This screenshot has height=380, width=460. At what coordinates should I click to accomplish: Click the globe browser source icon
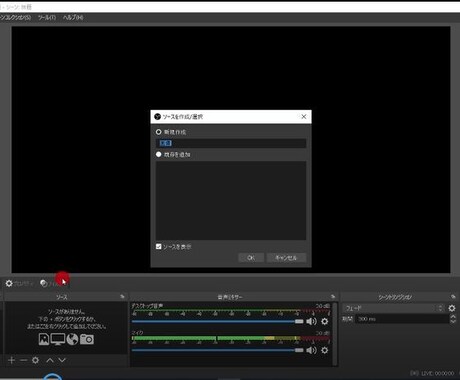[x=72, y=339]
